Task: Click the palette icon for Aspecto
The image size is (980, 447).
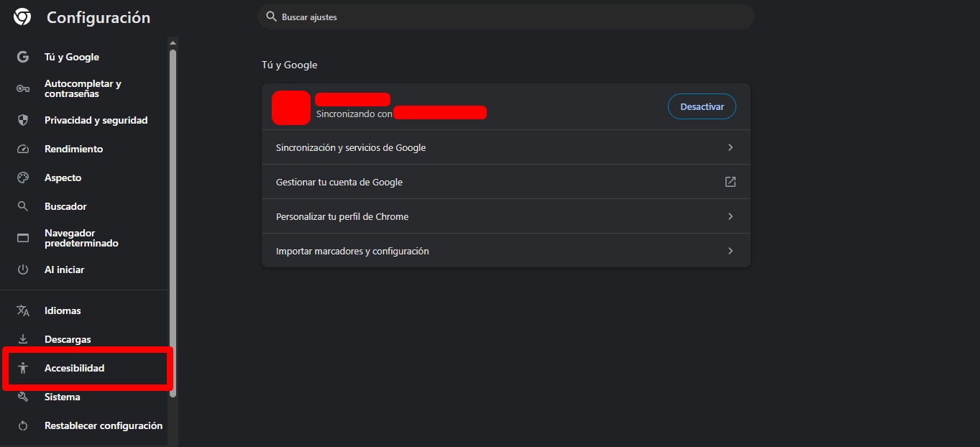Action: pos(23,178)
